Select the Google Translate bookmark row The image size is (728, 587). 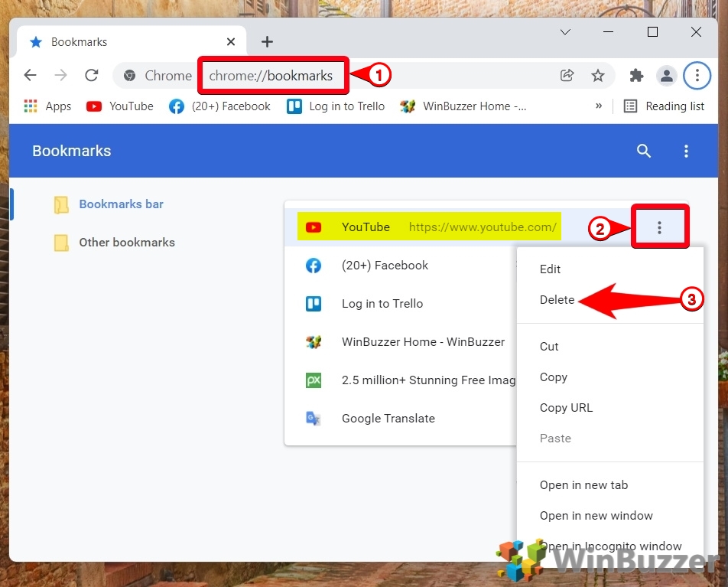click(x=400, y=419)
